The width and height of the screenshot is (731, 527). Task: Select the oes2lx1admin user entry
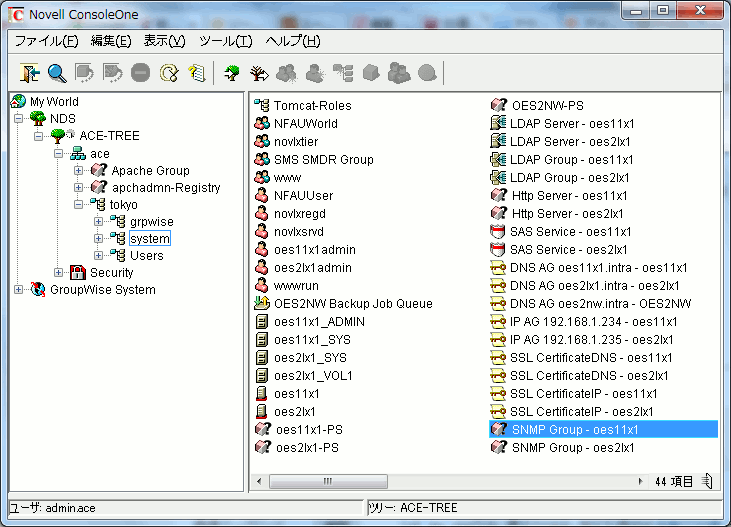click(313, 268)
